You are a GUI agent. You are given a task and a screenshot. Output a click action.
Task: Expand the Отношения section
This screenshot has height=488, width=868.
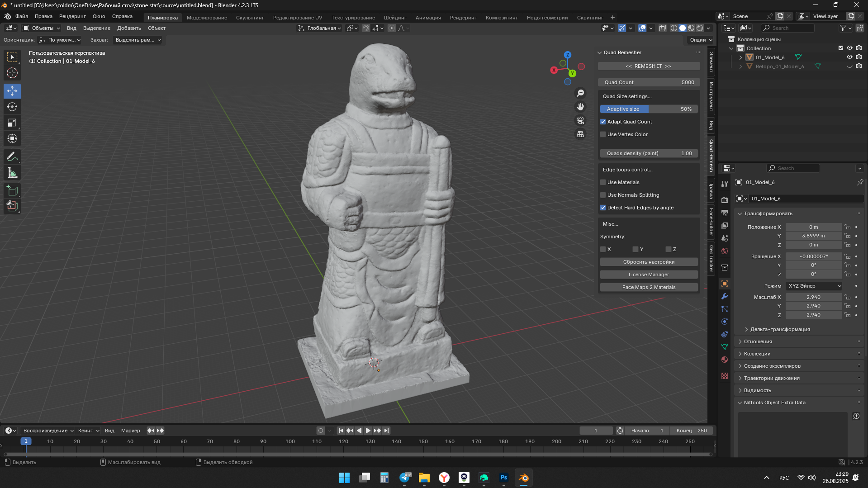740,341
